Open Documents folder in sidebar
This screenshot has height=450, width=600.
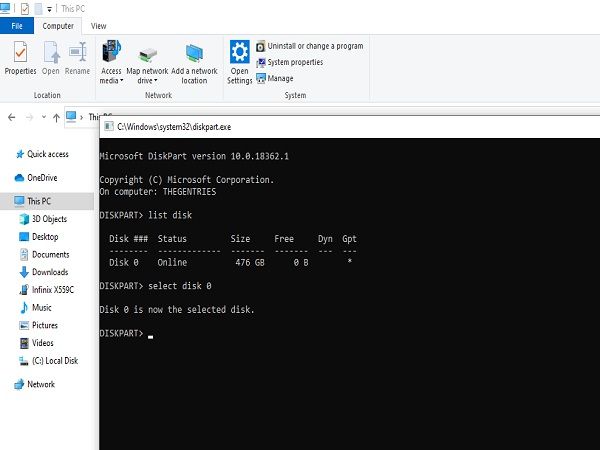pyautogui.click(x=44, y=254)
